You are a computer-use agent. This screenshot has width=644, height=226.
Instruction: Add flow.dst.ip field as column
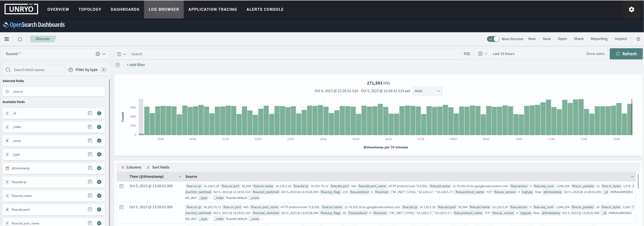[x=99, y=182]
